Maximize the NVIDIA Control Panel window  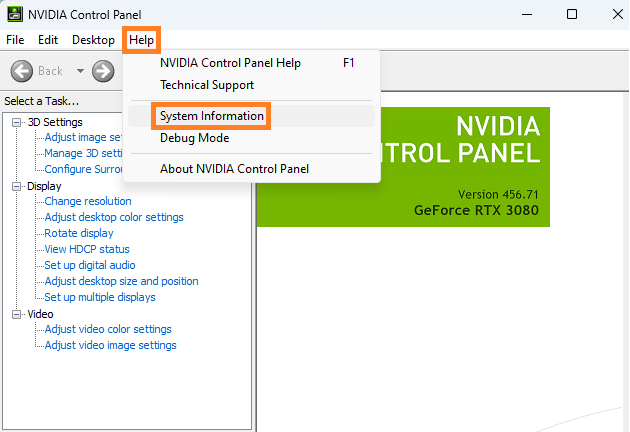(572, 14)
